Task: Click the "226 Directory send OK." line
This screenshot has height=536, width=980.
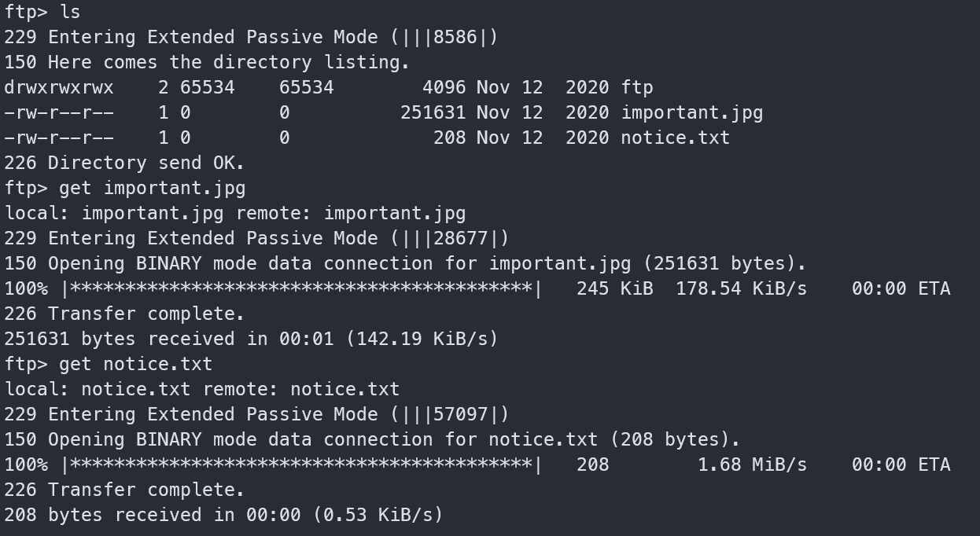Action: 124,163
